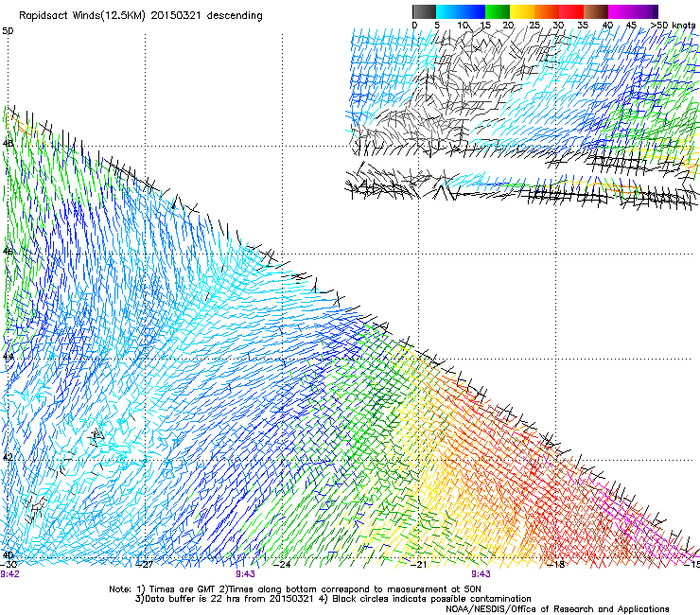Image resolution: width=700 pixels, height=615 pixels.
Task: Click legend tick label 25
Action: pyautogui.click(x=534, y=26)
